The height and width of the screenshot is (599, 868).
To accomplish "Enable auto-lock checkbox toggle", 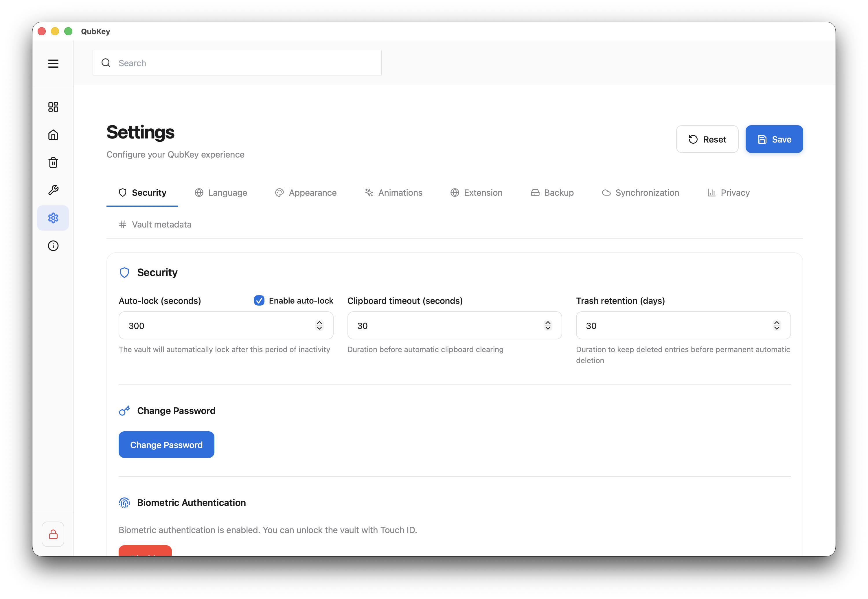I will click(259, 301).
